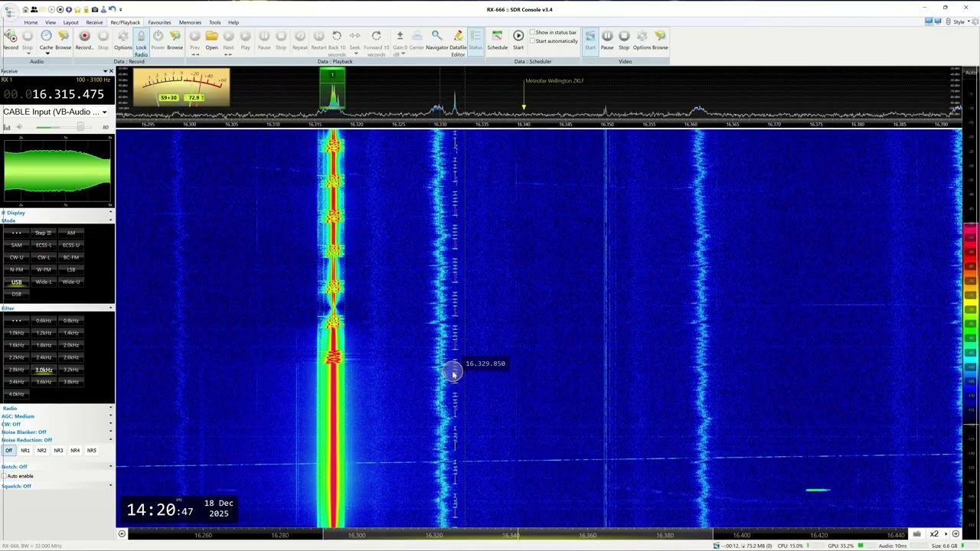
Task: Expand the Squelch: Off section
Action: coord(110,486)
